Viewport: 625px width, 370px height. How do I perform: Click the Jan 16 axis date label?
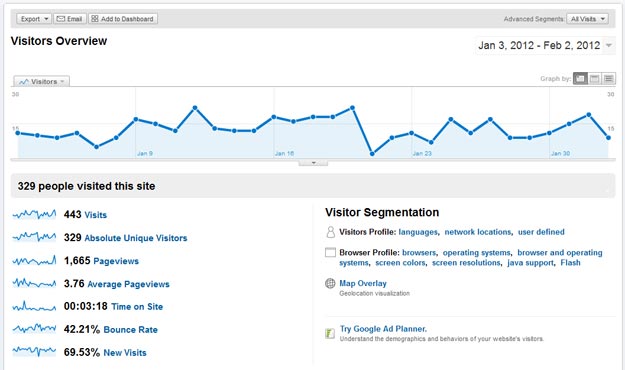coord(285,154)
